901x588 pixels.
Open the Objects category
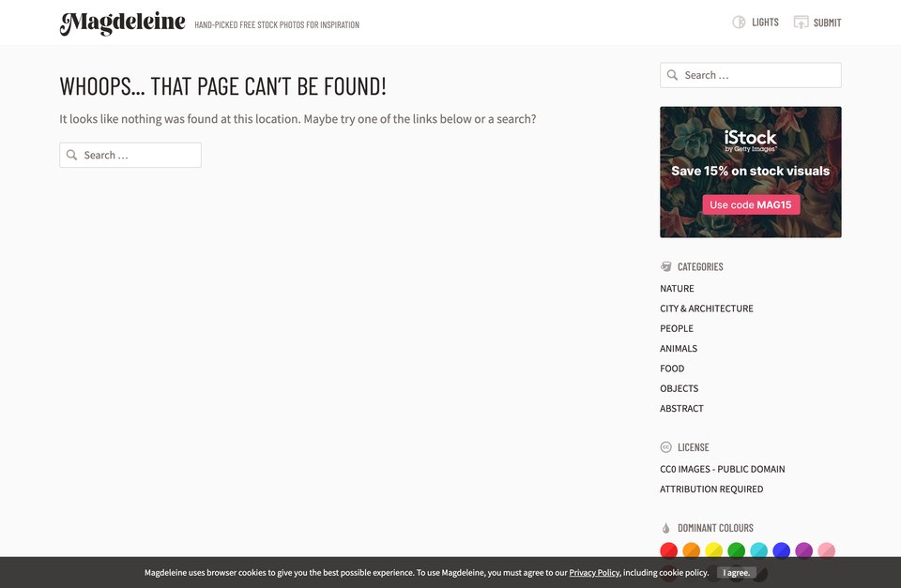pyautogui.click(x=679, y=389)
